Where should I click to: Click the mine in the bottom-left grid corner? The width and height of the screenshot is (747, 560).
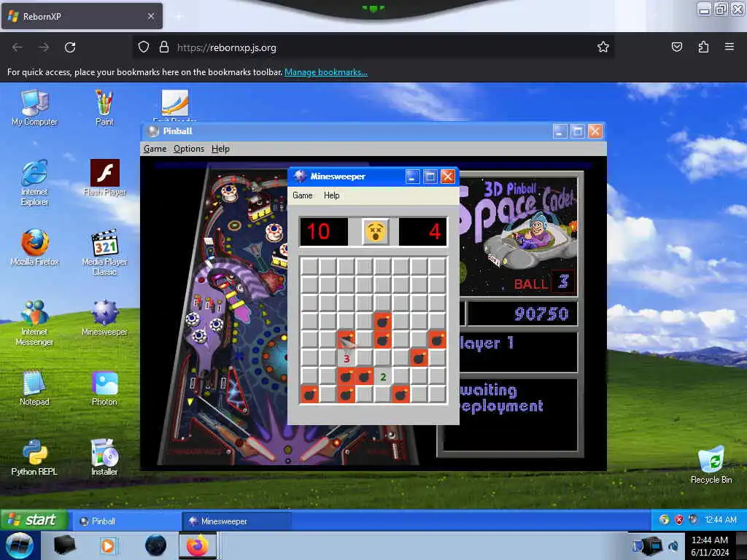[309, 394]
